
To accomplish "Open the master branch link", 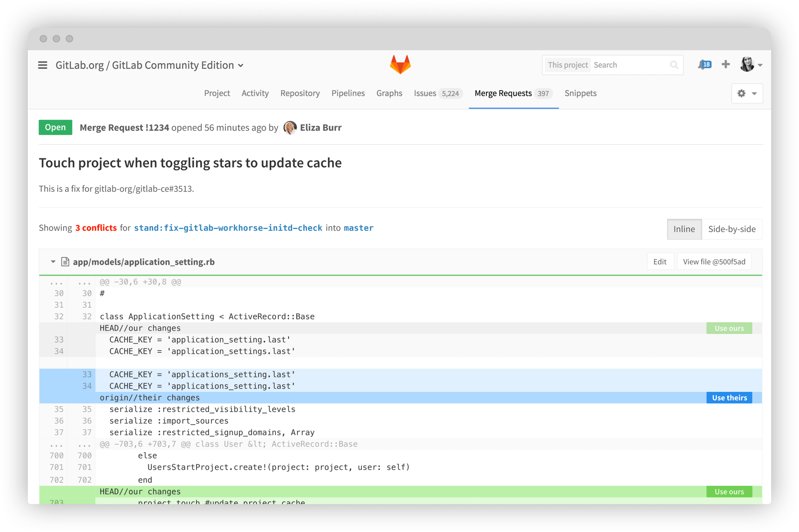I will pos(359,228).
